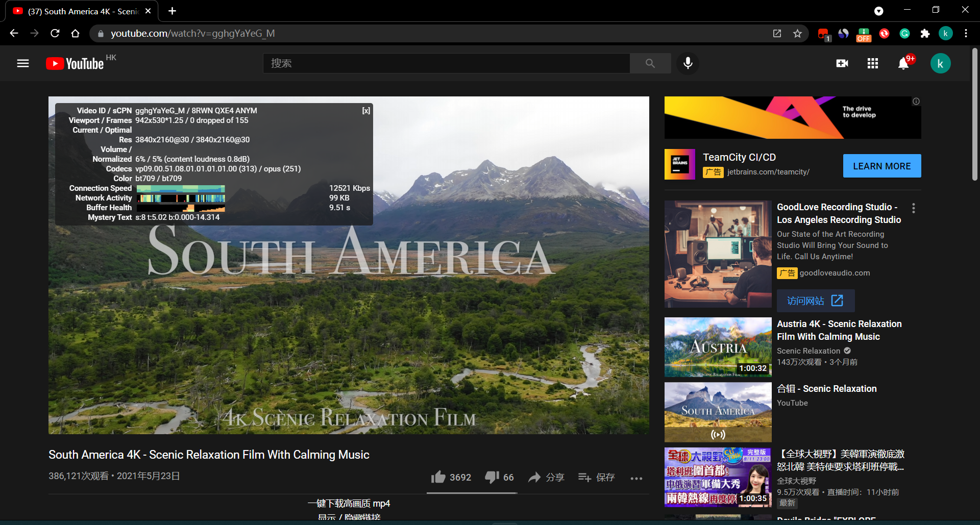This screenshot has height=525, width=980.
Task: Click the LEARN MORE ad button
Action: tap(881, 166)
